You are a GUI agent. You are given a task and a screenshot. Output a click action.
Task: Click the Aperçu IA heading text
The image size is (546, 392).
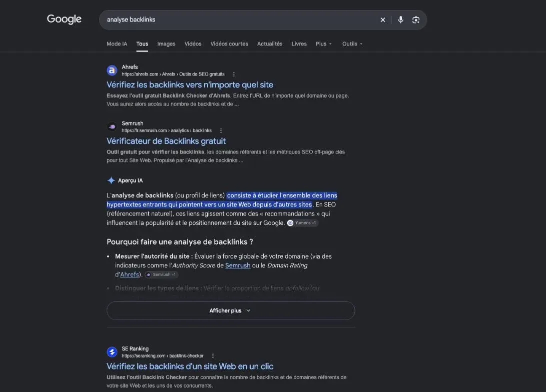pos(130,180)
